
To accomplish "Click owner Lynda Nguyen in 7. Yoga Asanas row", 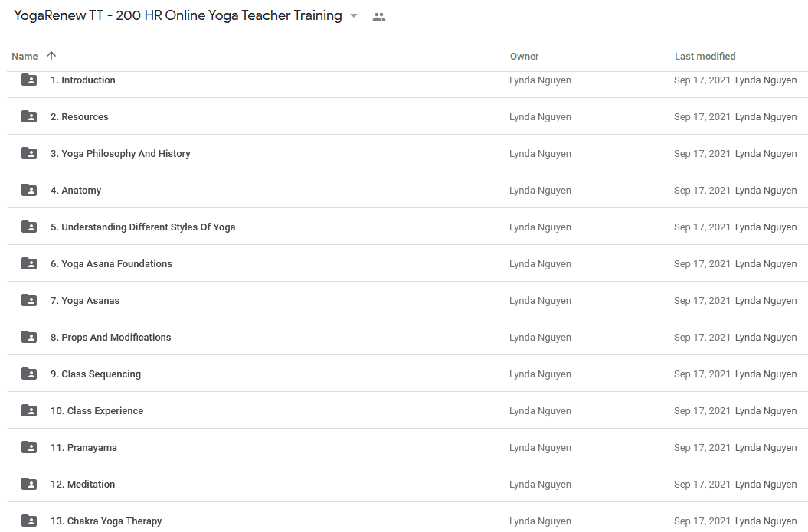I will click(x=540, y=300).
